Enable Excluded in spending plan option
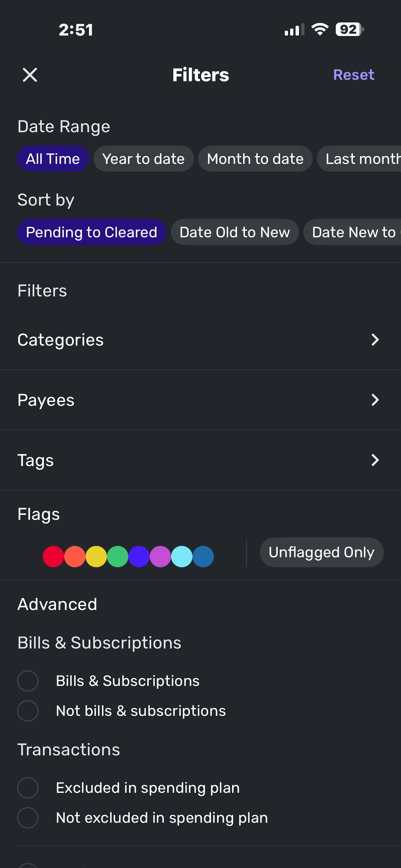This screenshot has height=868, width=401. (x=28, y=788)
